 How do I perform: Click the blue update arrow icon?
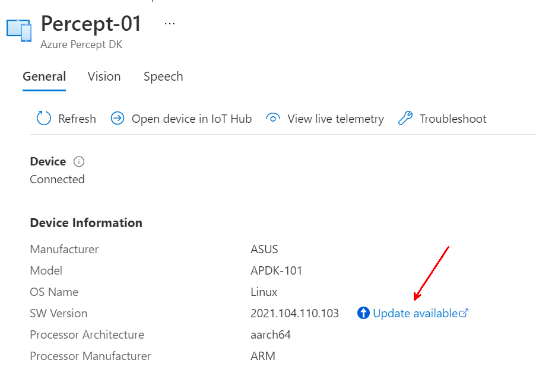(363, 313)
